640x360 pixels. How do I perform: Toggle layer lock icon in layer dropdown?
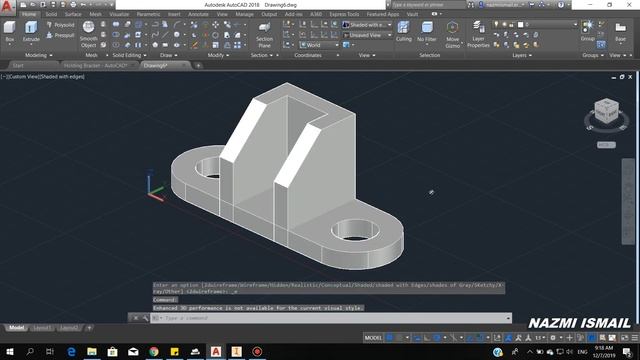(512, 24)
